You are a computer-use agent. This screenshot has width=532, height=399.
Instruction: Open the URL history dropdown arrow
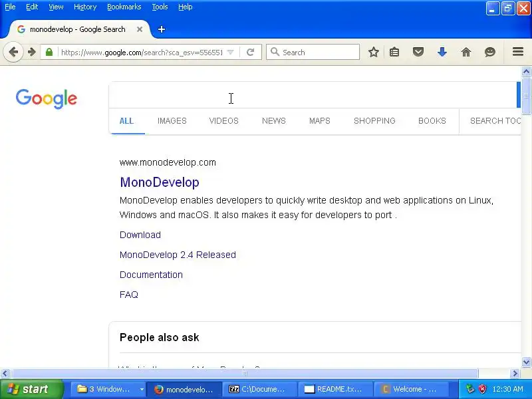pyautogui.click(x=230, y=53)
